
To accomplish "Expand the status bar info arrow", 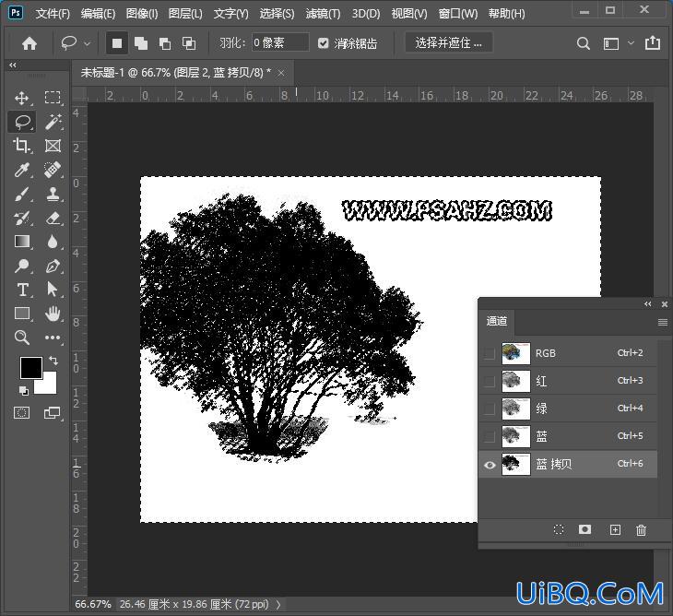I will click(278, 604).
